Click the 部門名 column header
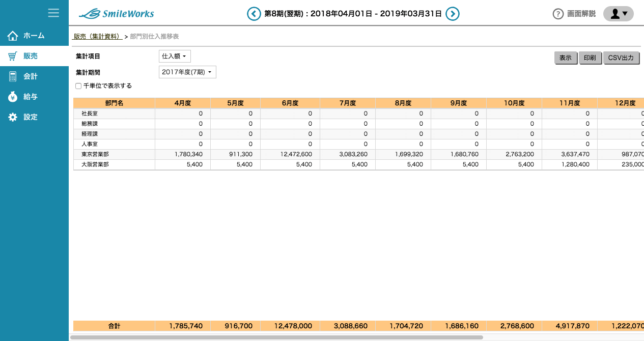 pos(114,103)
